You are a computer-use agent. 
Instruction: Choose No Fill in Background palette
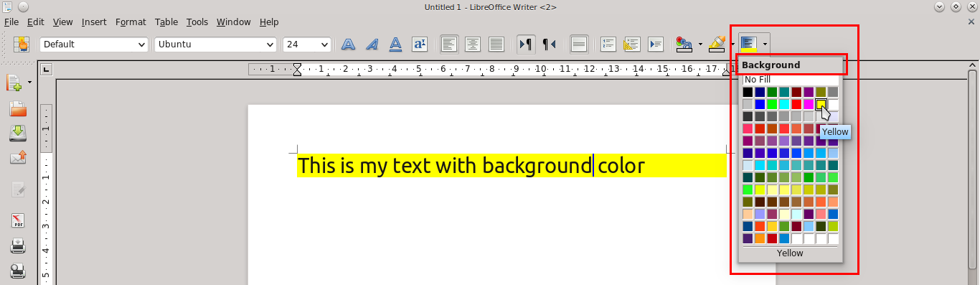(790, 80)
